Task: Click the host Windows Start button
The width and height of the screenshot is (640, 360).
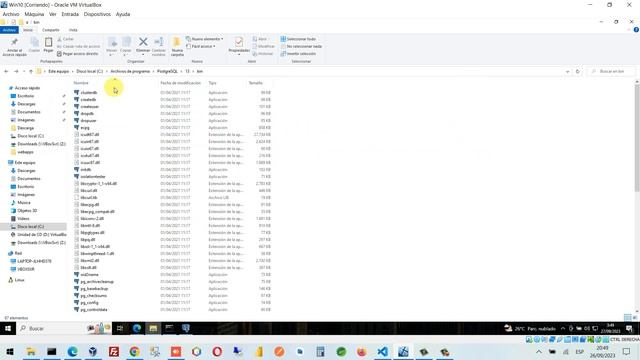Action: (x=9, y=351)
